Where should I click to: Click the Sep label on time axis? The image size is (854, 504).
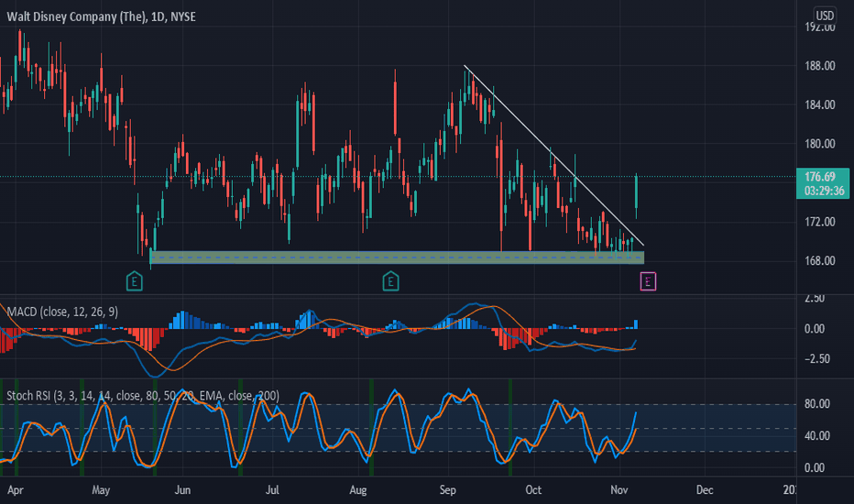pyautogui.click(x=448, y=490)
